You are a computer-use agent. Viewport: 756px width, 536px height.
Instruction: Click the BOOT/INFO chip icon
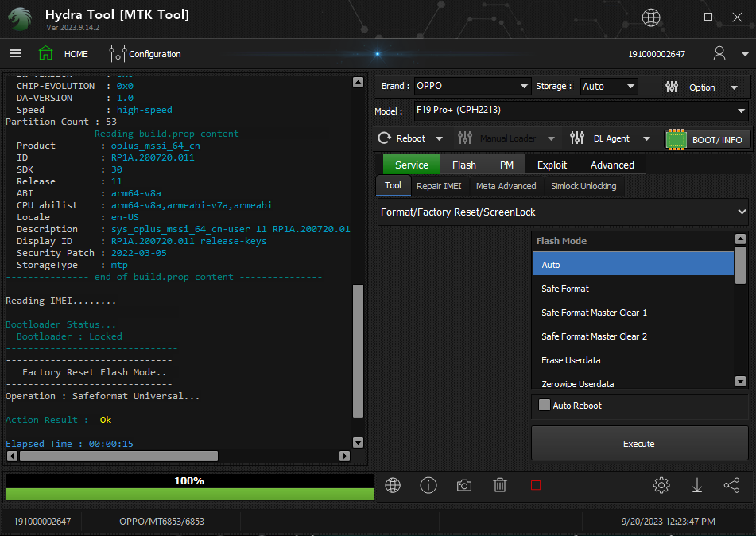(x=676, y=140)
